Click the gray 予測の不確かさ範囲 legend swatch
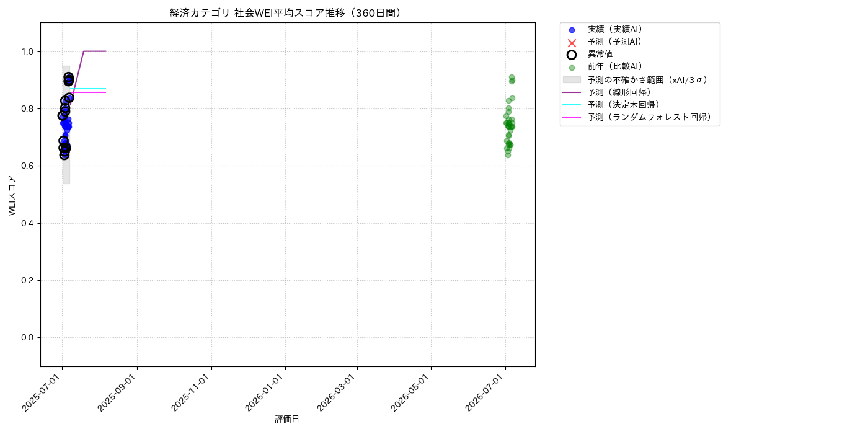868x434 pixels. tap(572, 79)
